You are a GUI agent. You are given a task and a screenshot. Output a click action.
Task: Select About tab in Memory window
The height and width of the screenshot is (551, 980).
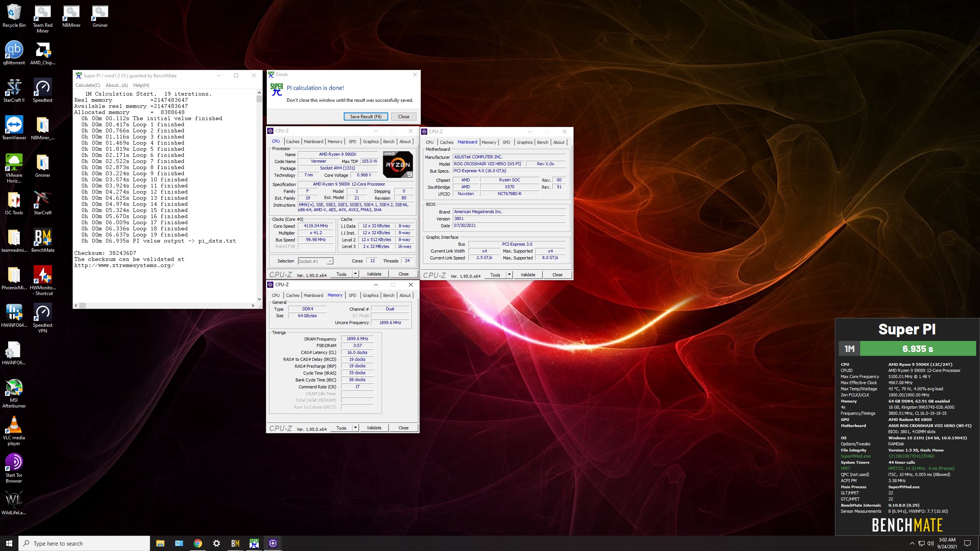(x=405, y=295)
